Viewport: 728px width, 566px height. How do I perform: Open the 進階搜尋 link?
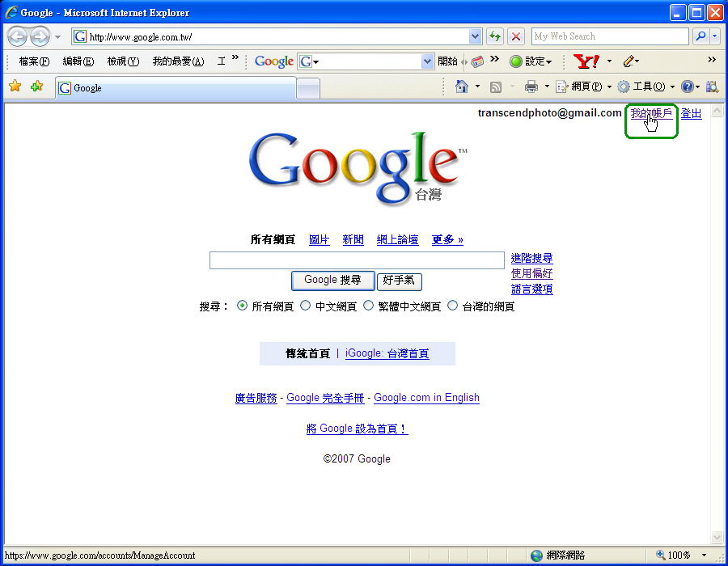click(x=532, y=259)
